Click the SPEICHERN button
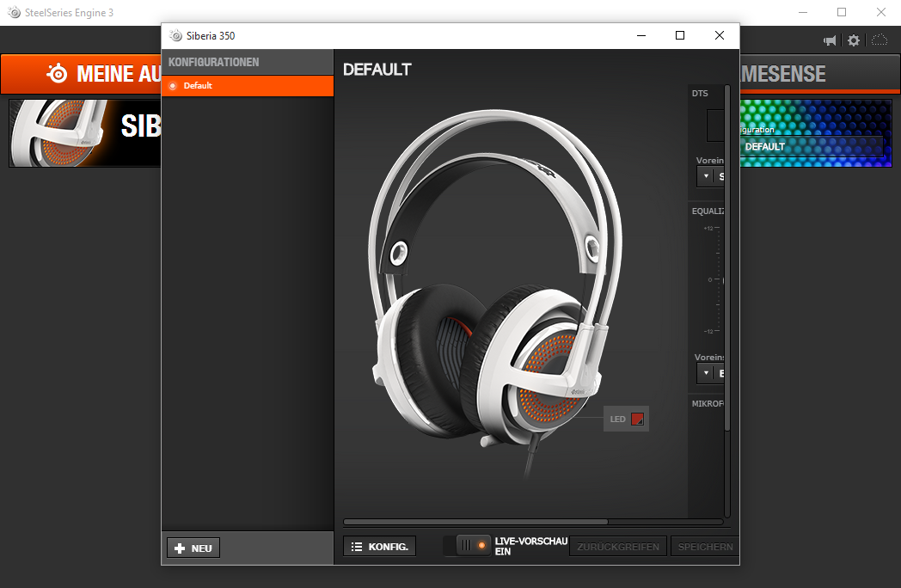Image resolution: width=901 pixels, height=588 pixels. pos(704,547)
